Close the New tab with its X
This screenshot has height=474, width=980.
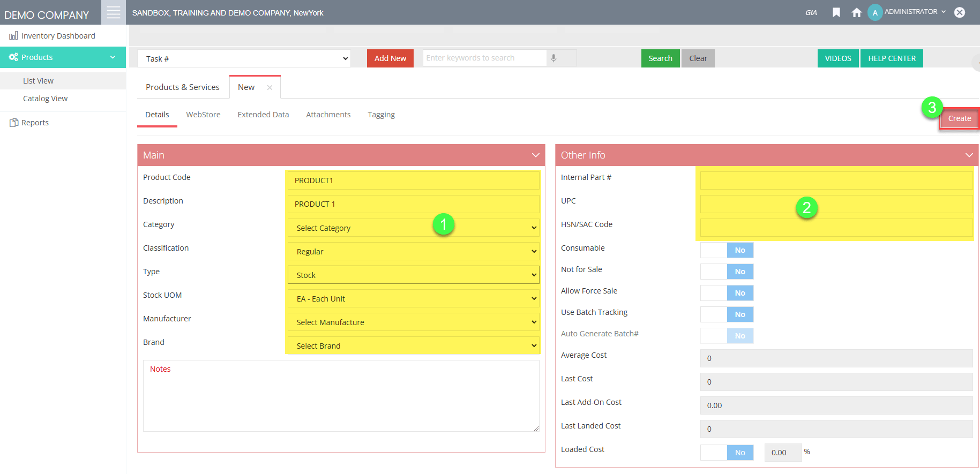coord(270,87)
